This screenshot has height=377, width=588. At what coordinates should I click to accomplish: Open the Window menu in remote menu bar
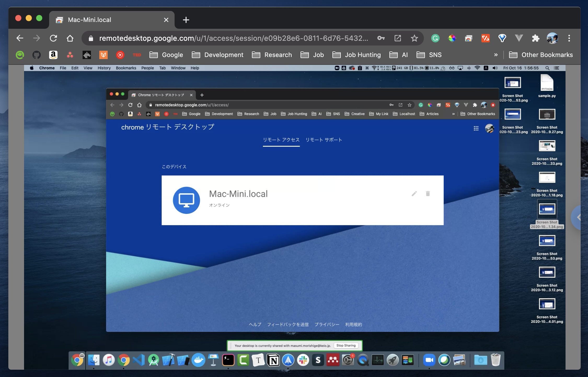click(x=178, y=68)
